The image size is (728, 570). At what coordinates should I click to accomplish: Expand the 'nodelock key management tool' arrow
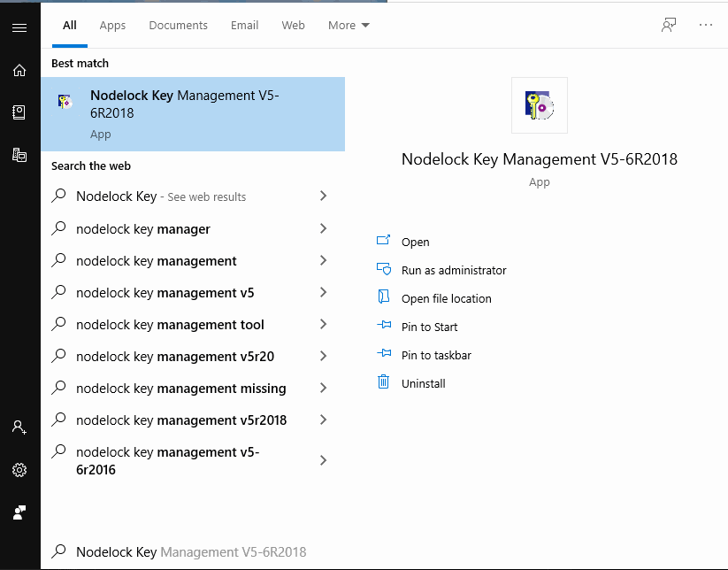pyautogui.click(x=323, y=325)
